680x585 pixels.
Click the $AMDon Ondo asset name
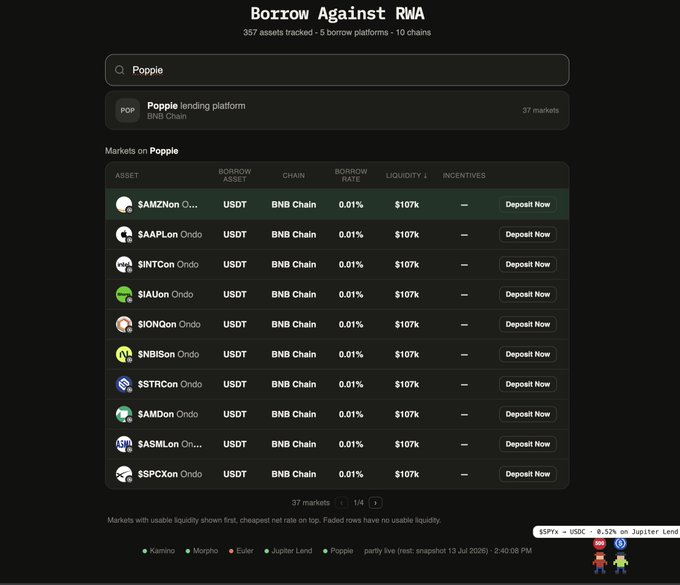(x=167, y=414)
